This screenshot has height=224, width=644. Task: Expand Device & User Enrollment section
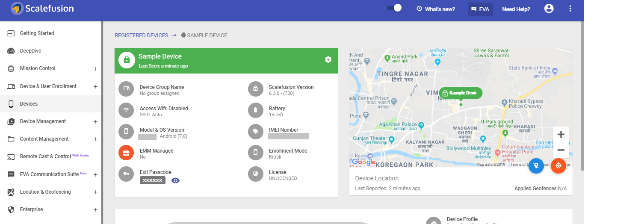tap(95, 86)
